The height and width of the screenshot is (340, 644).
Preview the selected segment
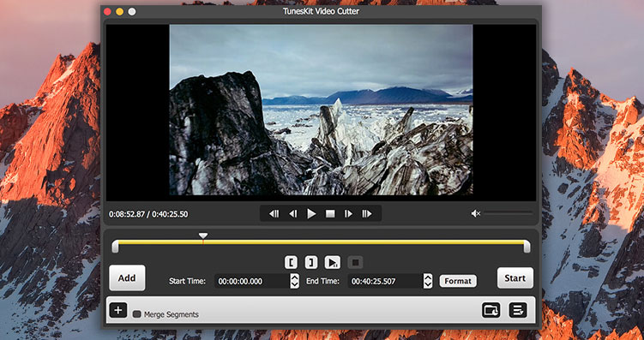click(x=332, y=262)
